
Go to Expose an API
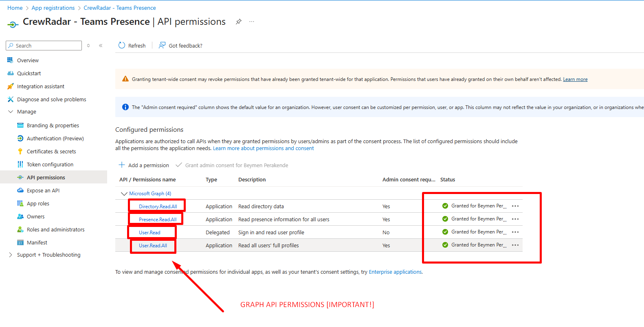pyautogui.click(x=43, y=190)
